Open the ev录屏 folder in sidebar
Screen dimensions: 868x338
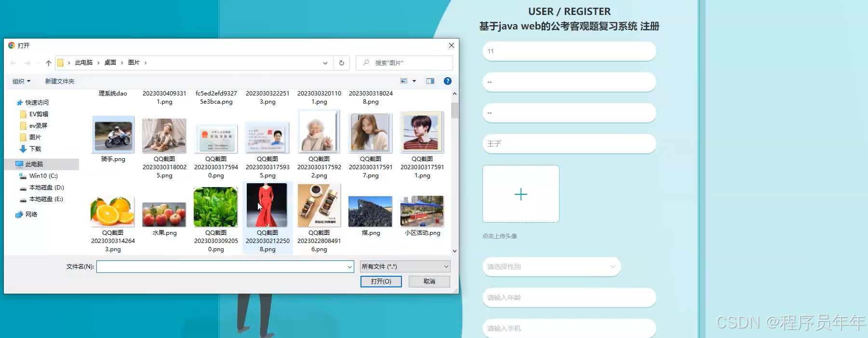pos(34,126)
